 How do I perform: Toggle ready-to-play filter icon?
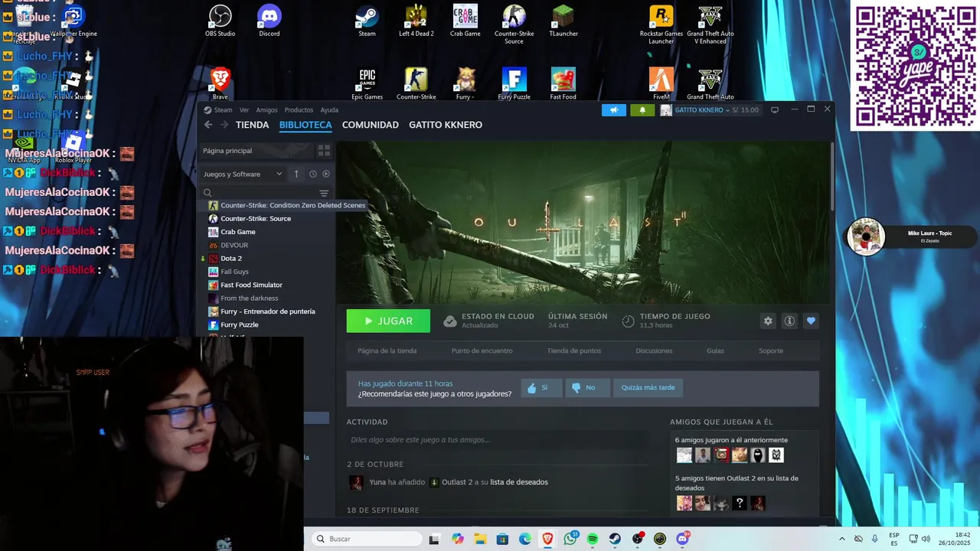coord(326,174)
